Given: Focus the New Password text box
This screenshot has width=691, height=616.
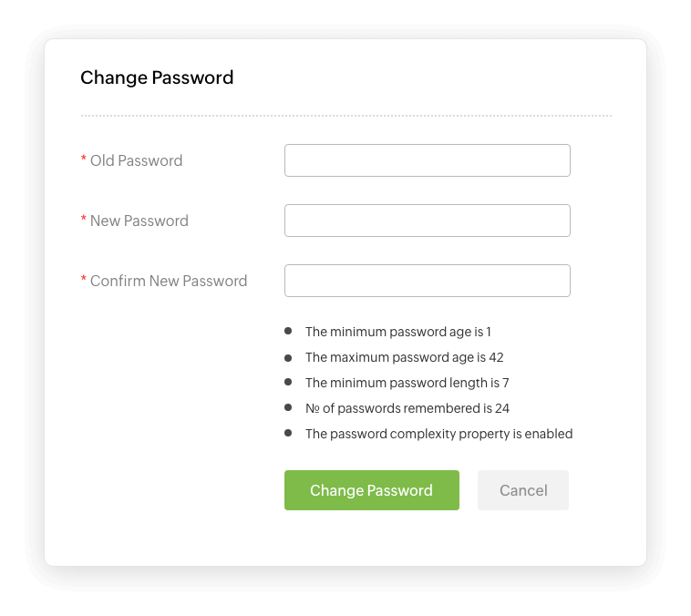Looking at the screenshot, I should tap(427, 221).
